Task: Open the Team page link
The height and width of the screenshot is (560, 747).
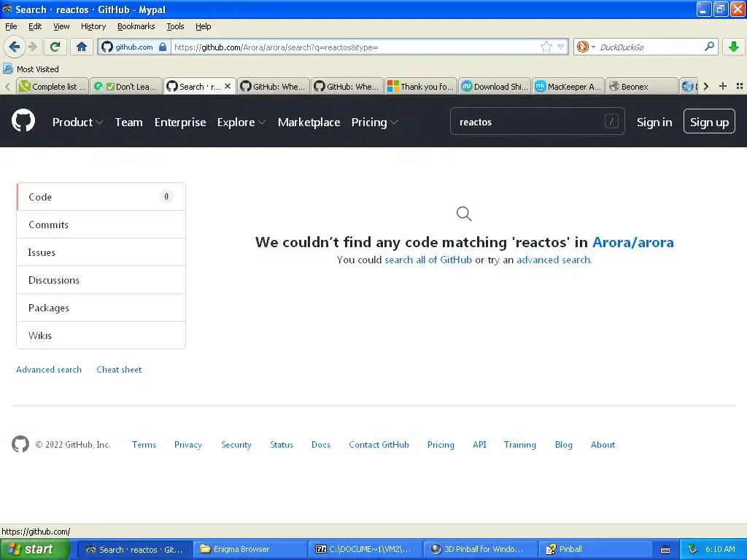Action: [x=128, y=122]
